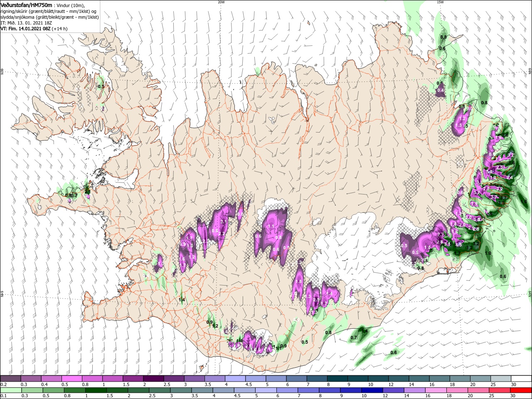532x399 pixels.
Task: Click the 20W meridian label
Action: (221, 2)
